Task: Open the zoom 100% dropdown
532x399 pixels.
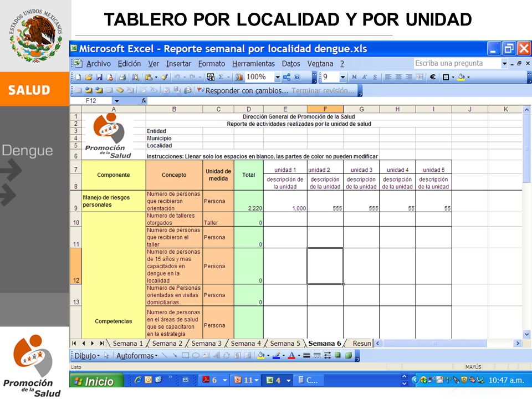Action: click(278, 78)
